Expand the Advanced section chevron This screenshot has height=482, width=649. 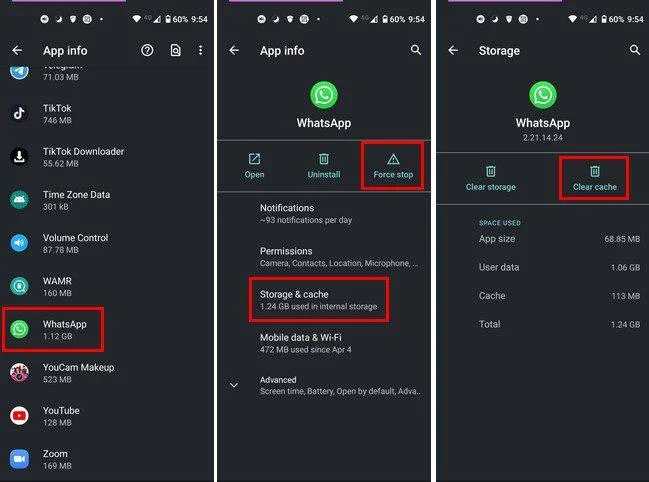pos(234,385)
